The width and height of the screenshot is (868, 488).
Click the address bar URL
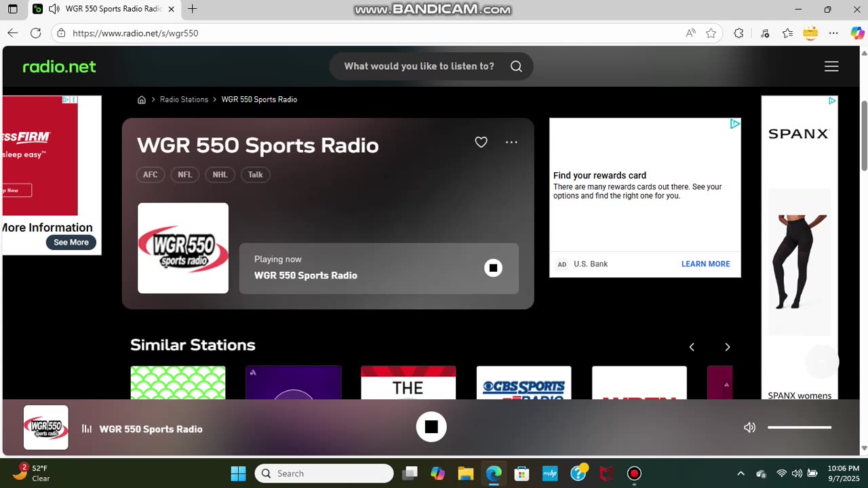[x=136, y=33]
